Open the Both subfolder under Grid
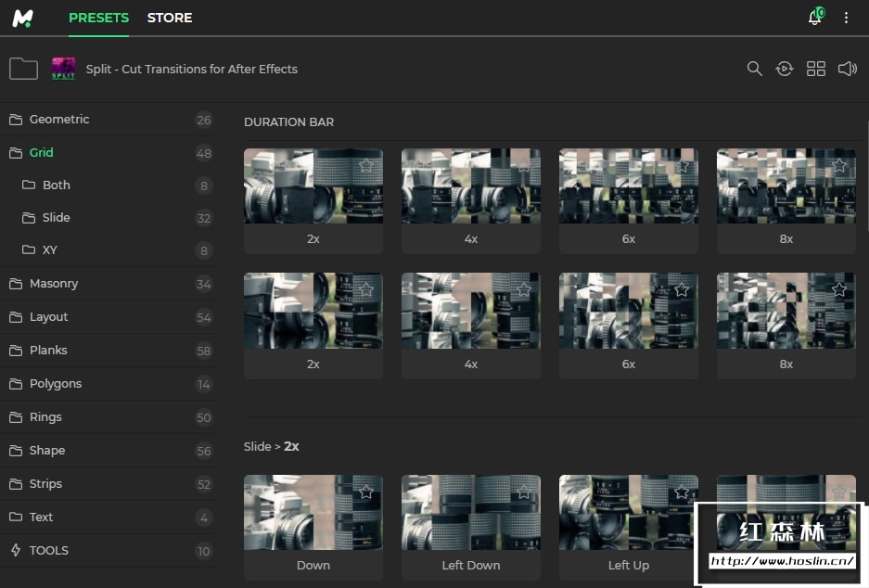869x588 pixels. coord(109,185)
